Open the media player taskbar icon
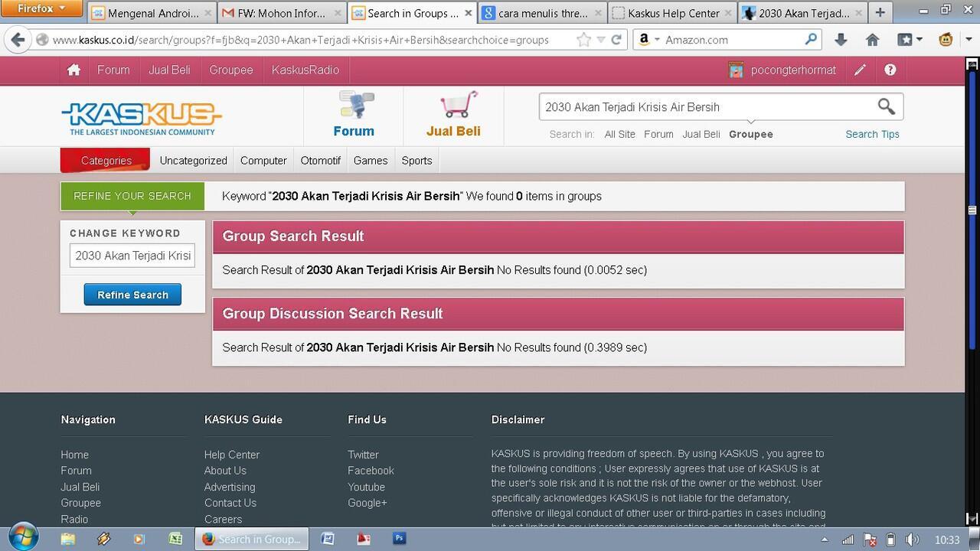Viewport: 980px width, 551px height. tap(139, 539)
